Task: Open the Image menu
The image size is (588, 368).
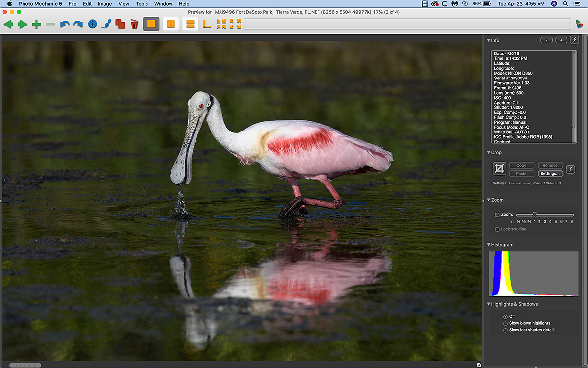Action: (105, 4)
